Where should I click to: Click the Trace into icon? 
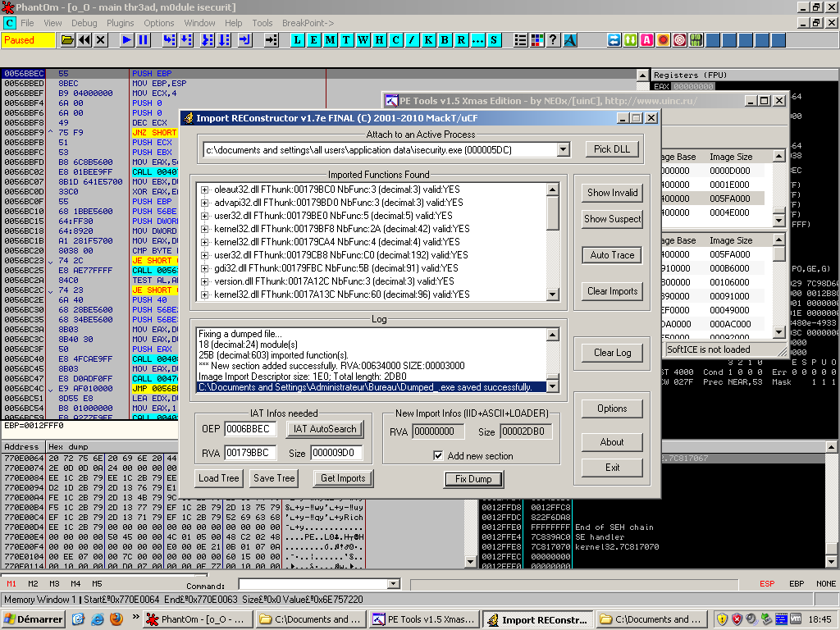click(208, 40)
